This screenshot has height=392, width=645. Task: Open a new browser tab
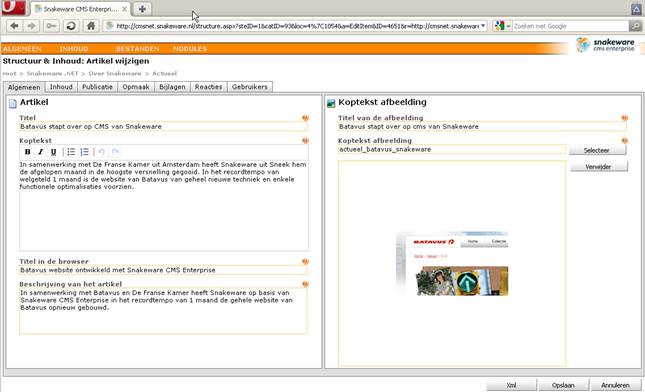(x=142, y=9)
